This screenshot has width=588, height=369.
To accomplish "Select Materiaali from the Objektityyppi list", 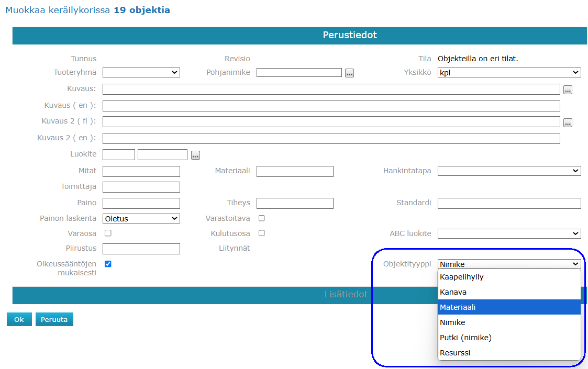I will tap(509, 307).
